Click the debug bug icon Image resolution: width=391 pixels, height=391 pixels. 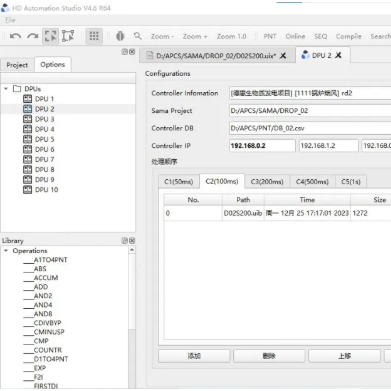[120, 36]
